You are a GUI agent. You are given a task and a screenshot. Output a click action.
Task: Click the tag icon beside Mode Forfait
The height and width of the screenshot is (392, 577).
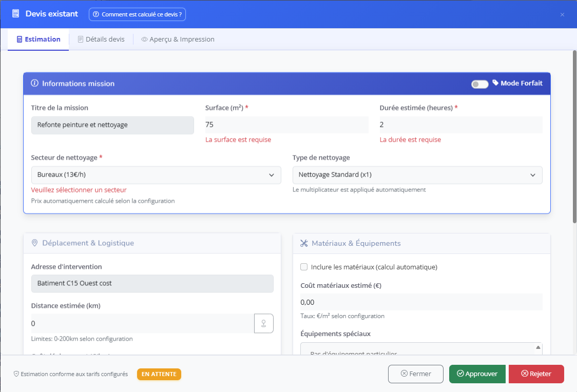[x=495, y=83]
